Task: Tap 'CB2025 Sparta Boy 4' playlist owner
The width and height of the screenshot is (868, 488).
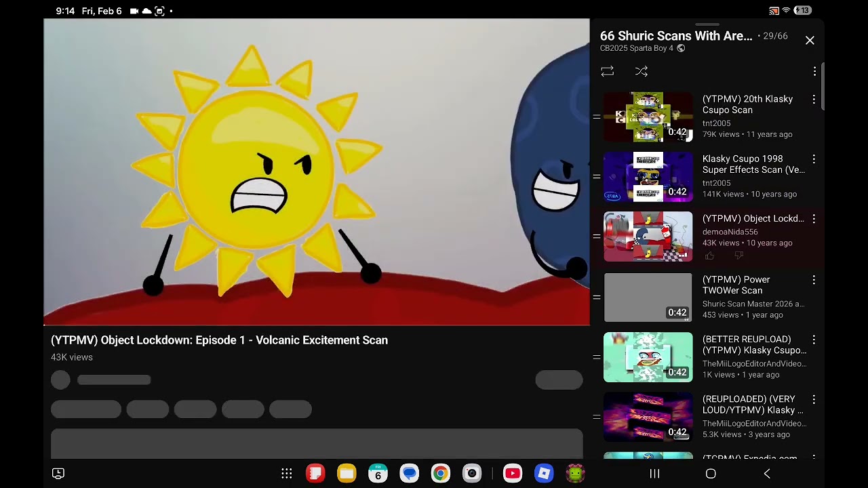Action: pos(637,49)
